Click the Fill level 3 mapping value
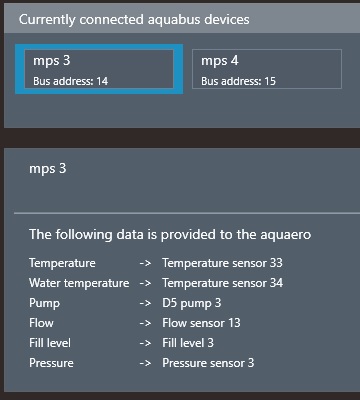This screenshot has height=400, width=360. tap(188, 343)
